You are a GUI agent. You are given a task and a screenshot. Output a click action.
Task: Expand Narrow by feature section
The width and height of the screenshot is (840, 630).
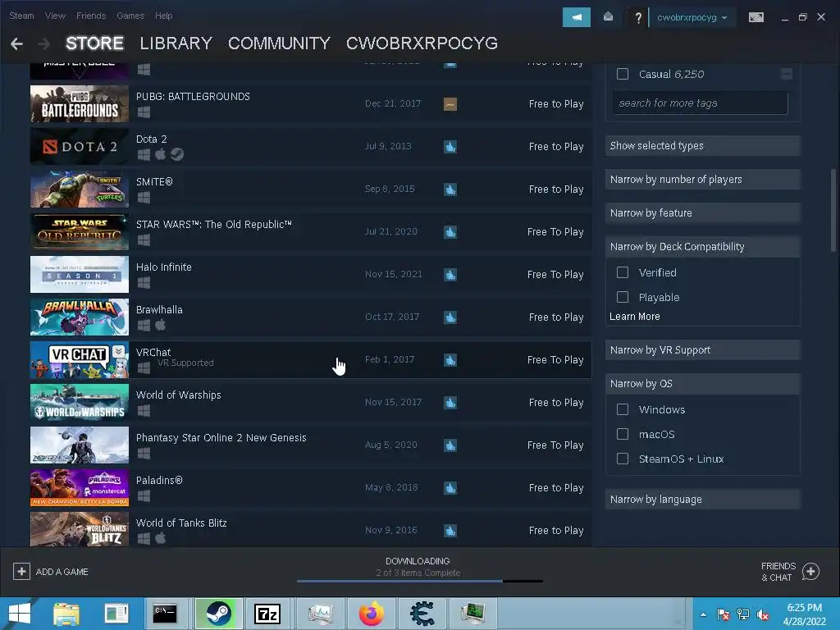tap(703, 213)
